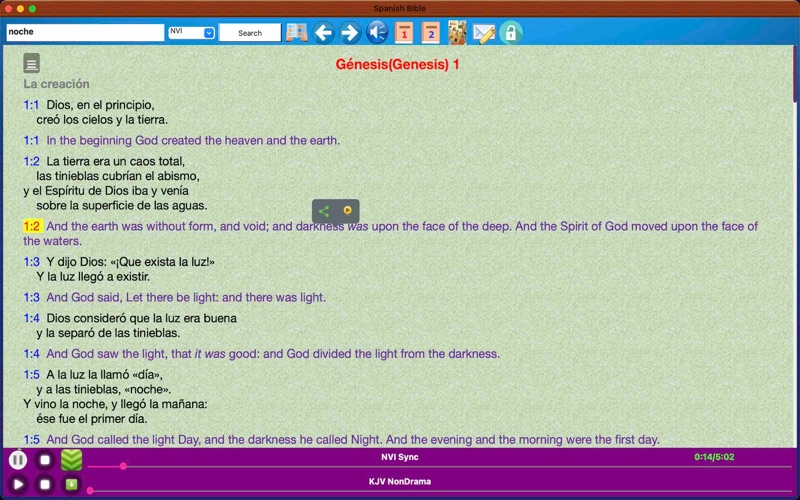
Task: Click the NVI Sync track label
Action: tap(399, 457)
